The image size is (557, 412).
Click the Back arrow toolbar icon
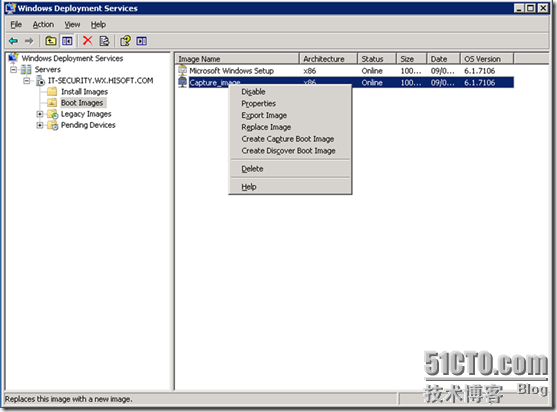point(13,41)
